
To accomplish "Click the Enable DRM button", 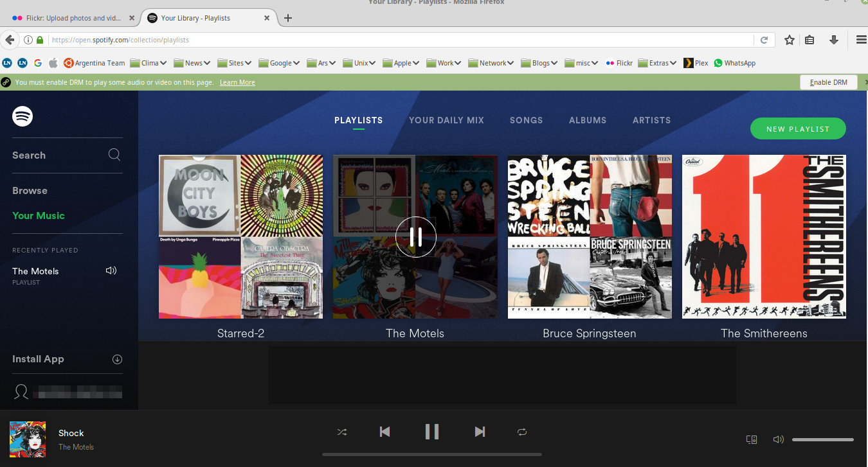I will [829, 82].
